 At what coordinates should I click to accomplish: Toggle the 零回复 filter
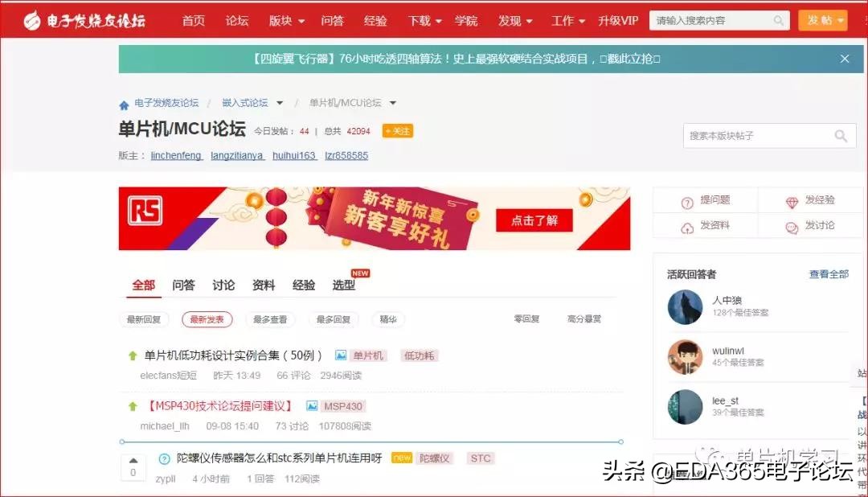[526, 319]
